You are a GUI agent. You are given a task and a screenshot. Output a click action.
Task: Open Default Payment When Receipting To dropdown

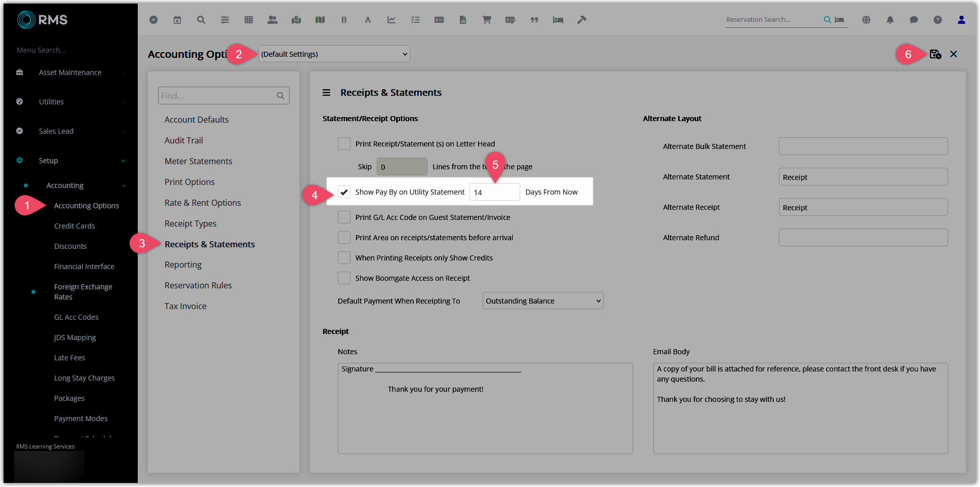tap(543, 301)
